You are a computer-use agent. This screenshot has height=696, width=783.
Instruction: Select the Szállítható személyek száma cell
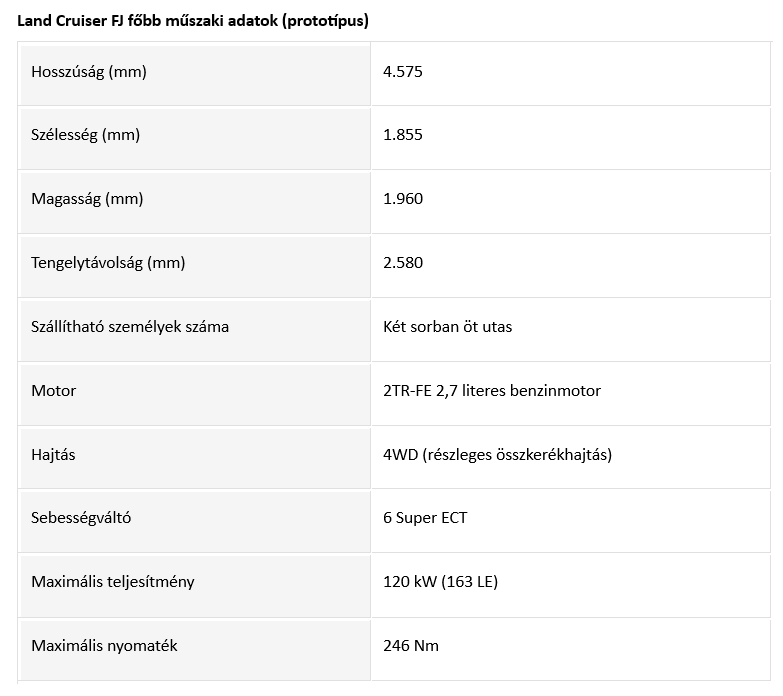(130, 327)
